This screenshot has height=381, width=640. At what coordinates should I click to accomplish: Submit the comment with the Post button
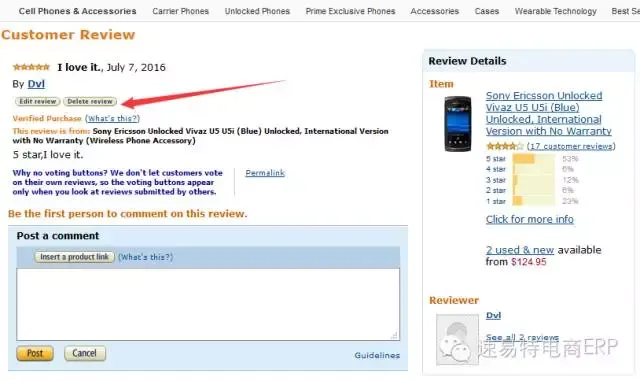pos(35,353)
